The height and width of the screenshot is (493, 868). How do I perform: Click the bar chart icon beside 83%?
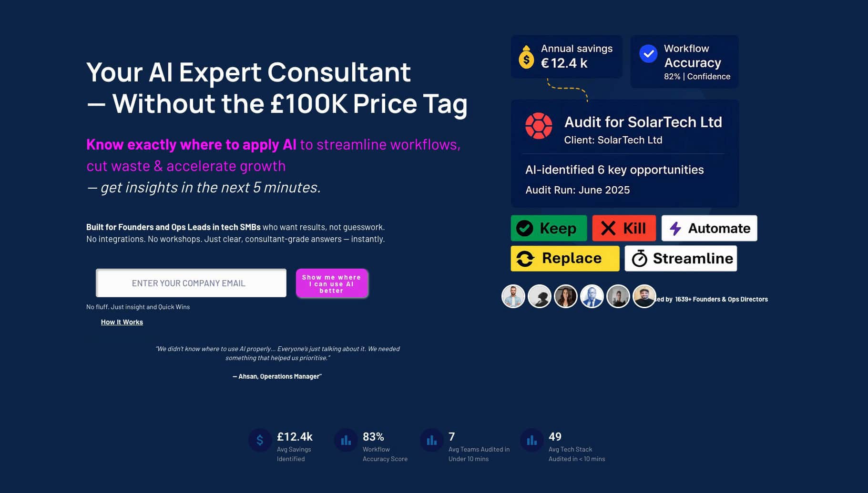click(346, 440)
